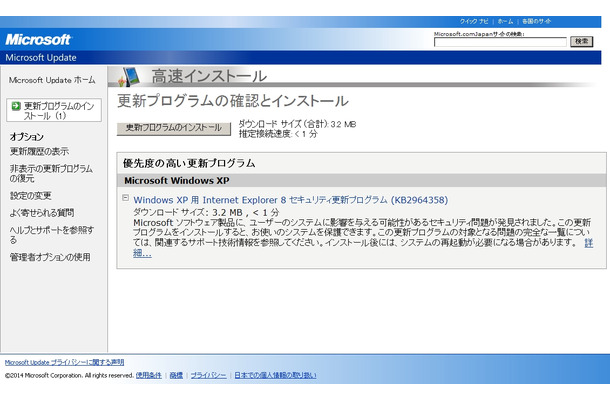Click the green arrow install icon
The image size is (610, 400).
[16, 105]
